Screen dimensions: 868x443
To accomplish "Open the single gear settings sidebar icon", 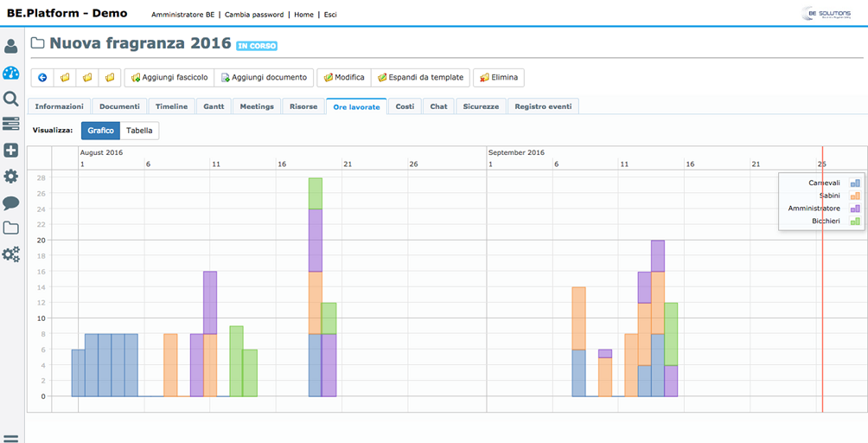I will coord(10,177).
